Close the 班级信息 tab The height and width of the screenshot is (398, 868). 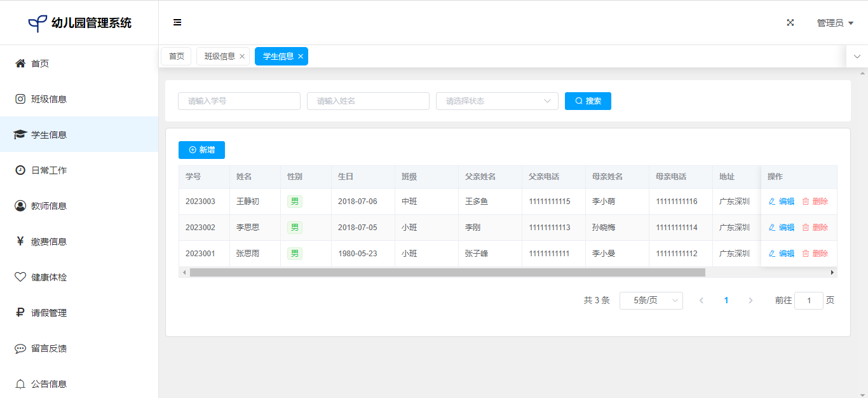242,57
